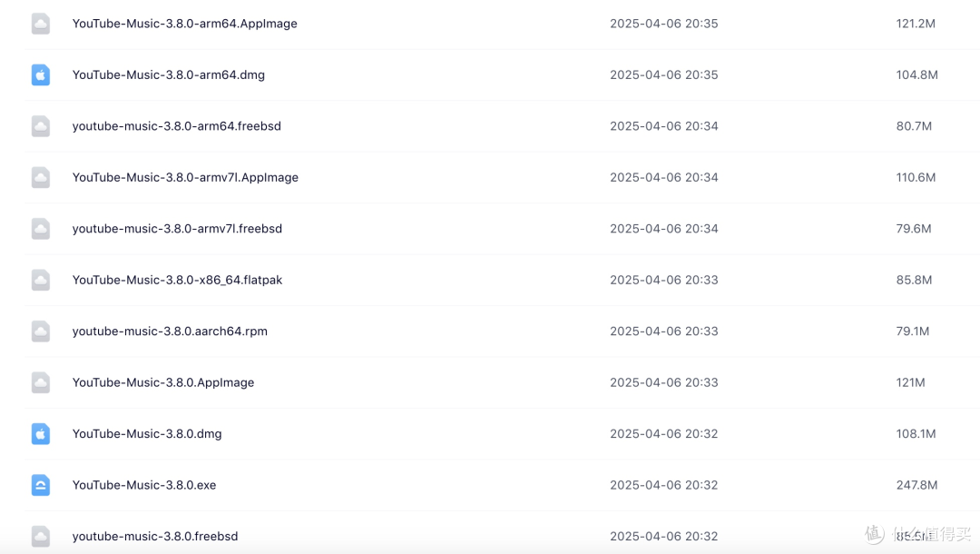Select YouTube-Music-3.8.0-armv7l.AppImage file name
The width and height of the screenshot is (980, 554).
pos(185,177)
